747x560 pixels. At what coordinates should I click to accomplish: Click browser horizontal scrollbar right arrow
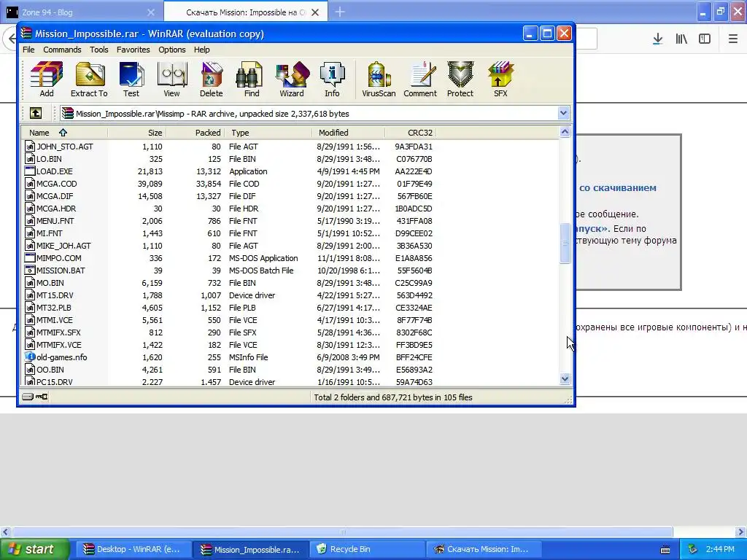741,532
